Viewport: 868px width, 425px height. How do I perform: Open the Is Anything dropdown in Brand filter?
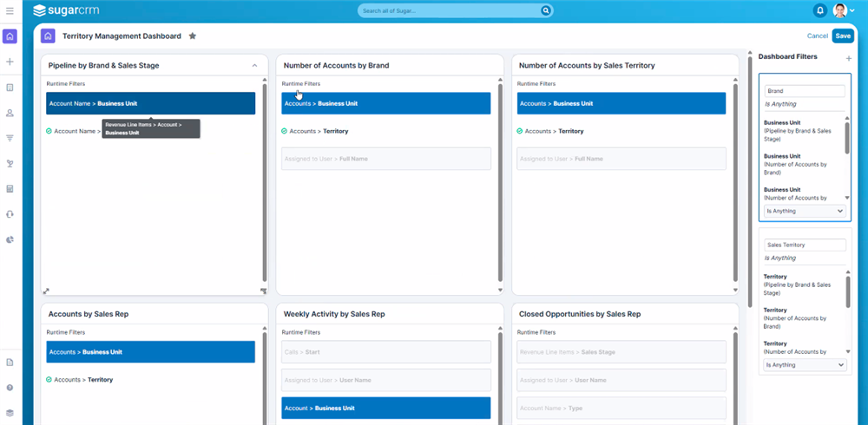point(805,211)
